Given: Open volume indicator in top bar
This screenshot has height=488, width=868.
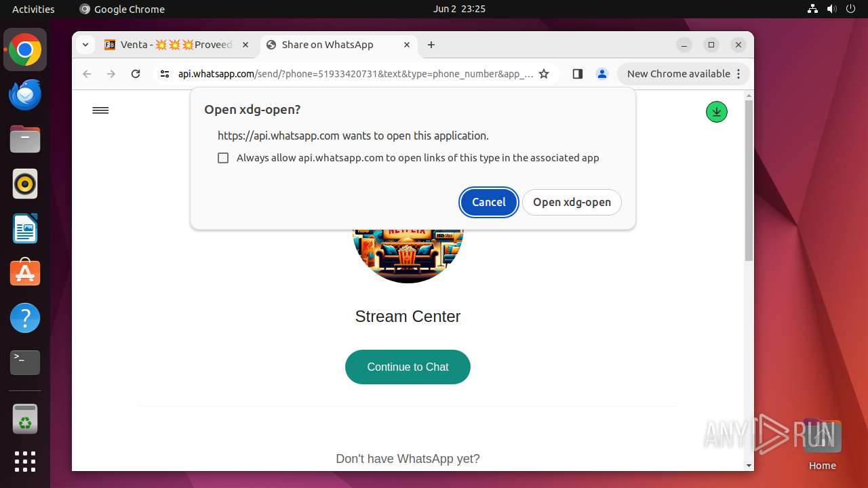Looking at the screenshot, I should click(x=832, y=9).
